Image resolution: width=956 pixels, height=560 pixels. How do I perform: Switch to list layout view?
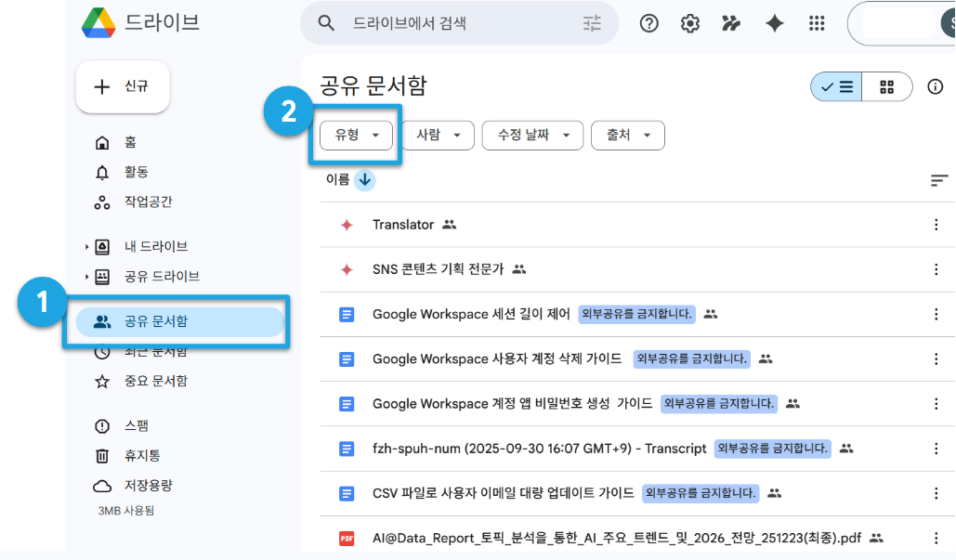(836, 87)
